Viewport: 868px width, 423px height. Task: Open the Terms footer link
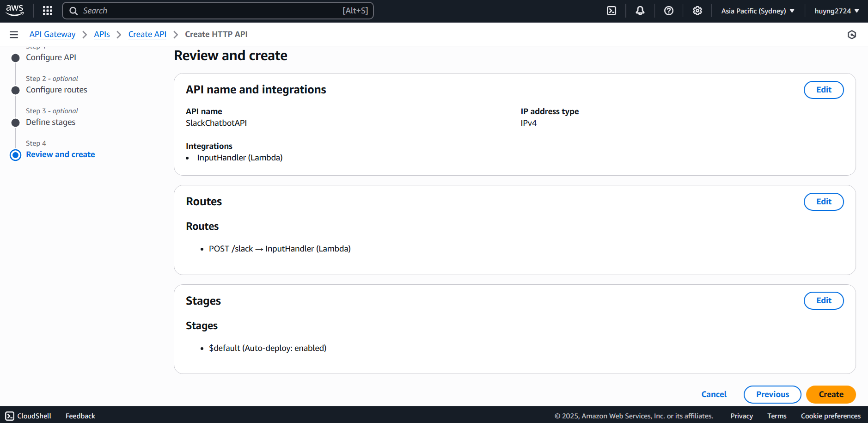tap(777, 416)
